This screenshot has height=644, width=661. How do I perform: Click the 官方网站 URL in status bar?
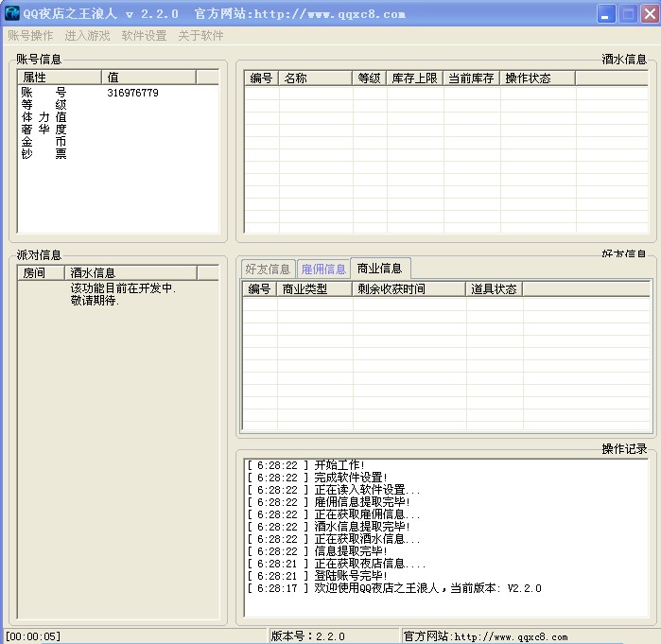point(486,636)
